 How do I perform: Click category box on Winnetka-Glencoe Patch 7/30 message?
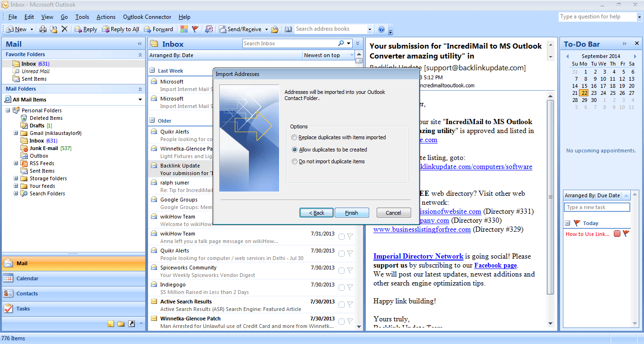[342, 321]
